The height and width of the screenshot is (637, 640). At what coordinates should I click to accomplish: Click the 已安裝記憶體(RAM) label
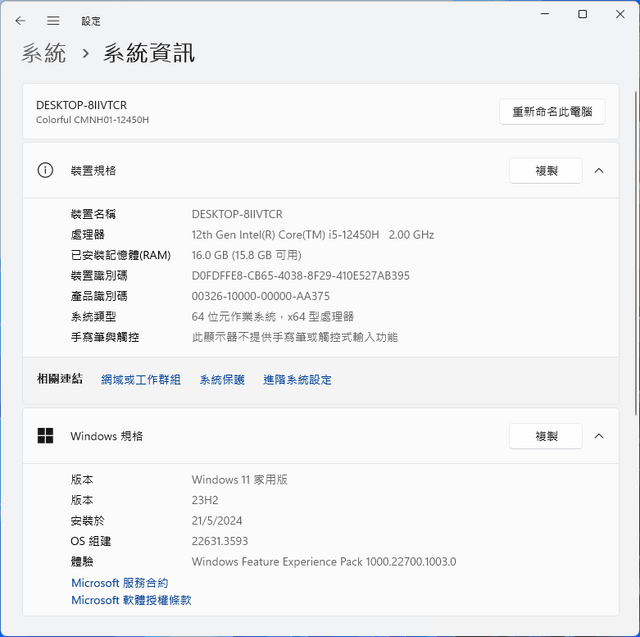(121, 255)
